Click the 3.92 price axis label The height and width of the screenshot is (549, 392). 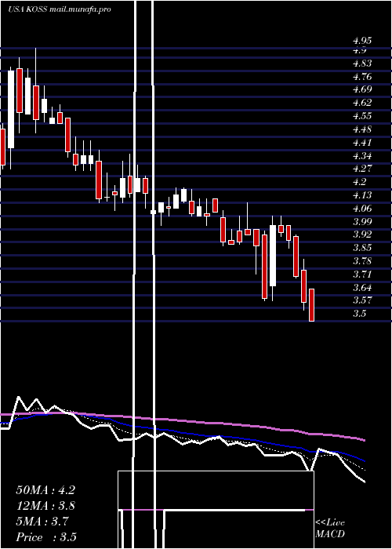[x=362, y=235]
